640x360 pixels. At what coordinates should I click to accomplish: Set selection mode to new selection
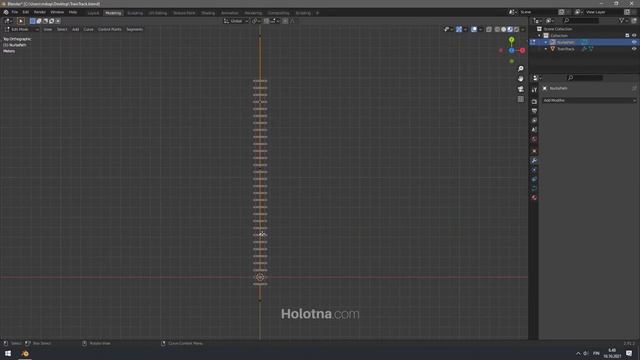(x=33, y=21)
